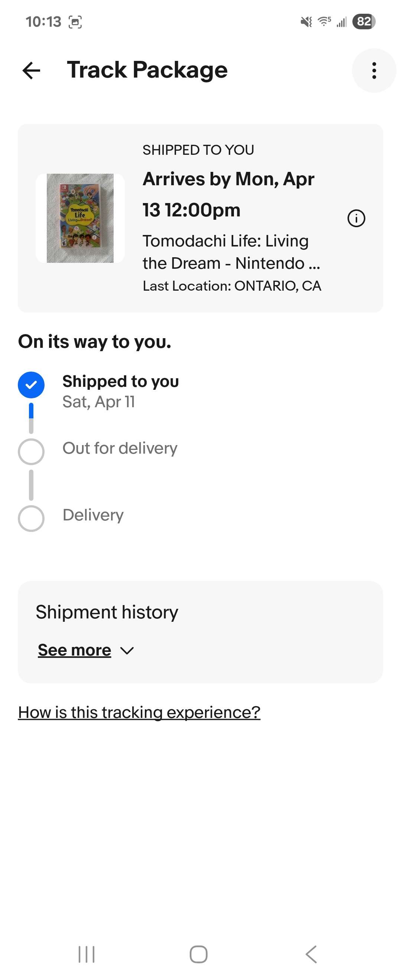Tap the Shipment history heading
This screenshot has width=401, height=980.
point(107,612)
